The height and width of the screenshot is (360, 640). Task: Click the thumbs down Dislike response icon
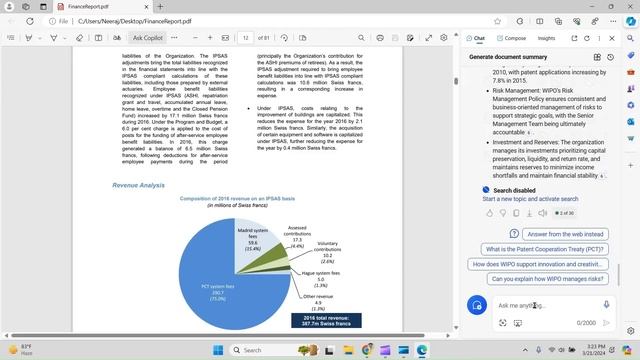[503, 213]
